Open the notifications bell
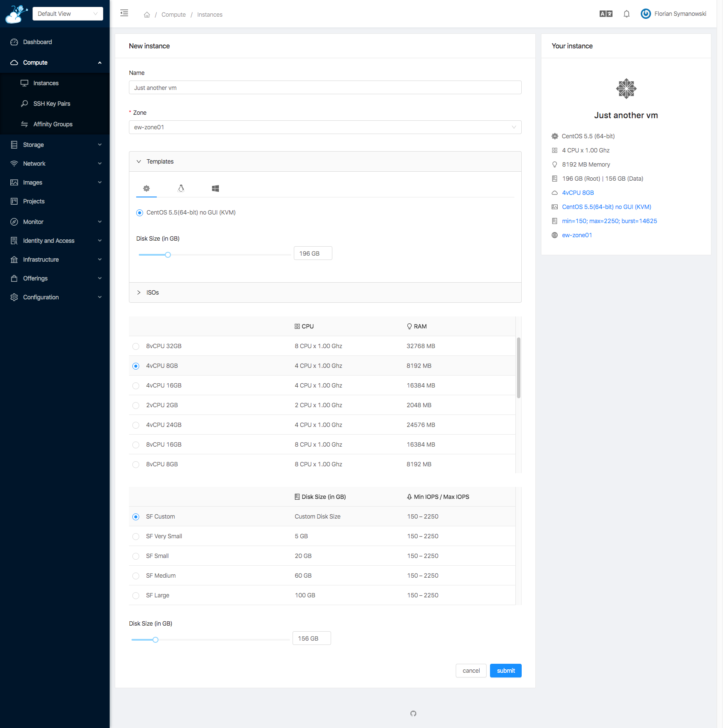This screenshot has width=723, height=728. pyautogui.click(x=627, y=14)
